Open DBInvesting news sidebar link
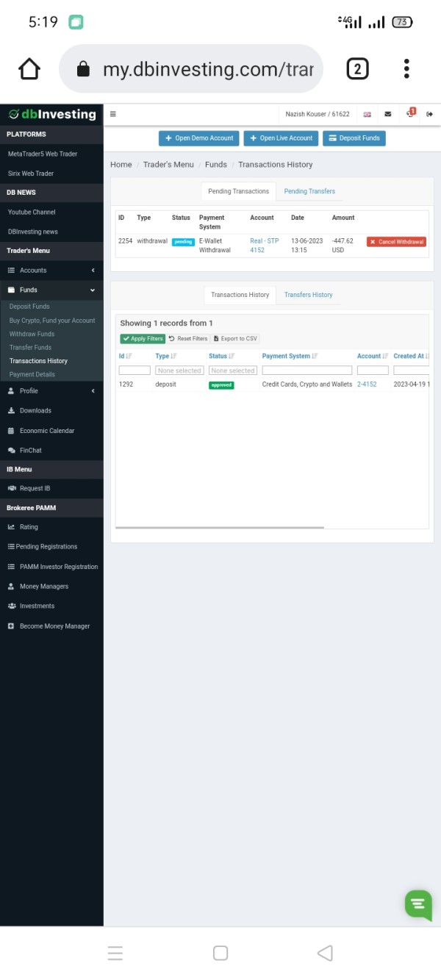This screenshot has width=441, height=980. point(51,232)
